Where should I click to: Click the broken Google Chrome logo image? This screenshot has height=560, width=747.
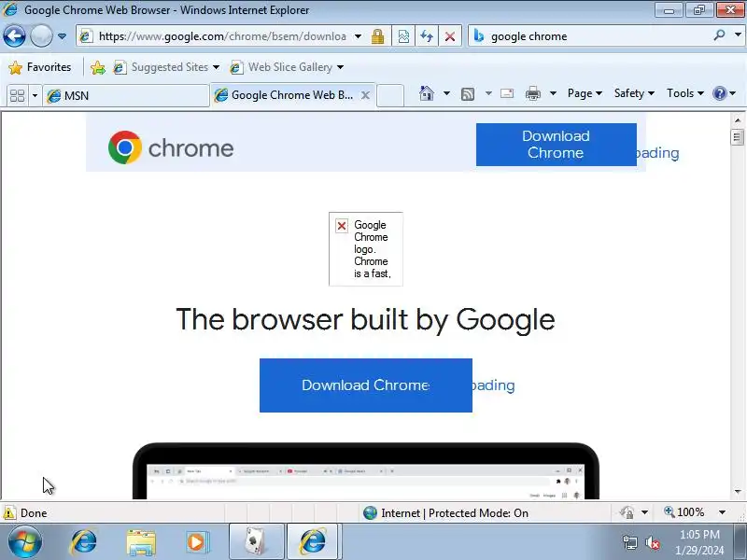[366, 249]
